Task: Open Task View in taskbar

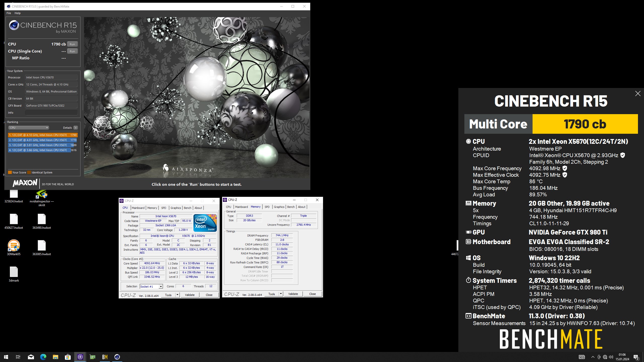Action: click(18, 357)
